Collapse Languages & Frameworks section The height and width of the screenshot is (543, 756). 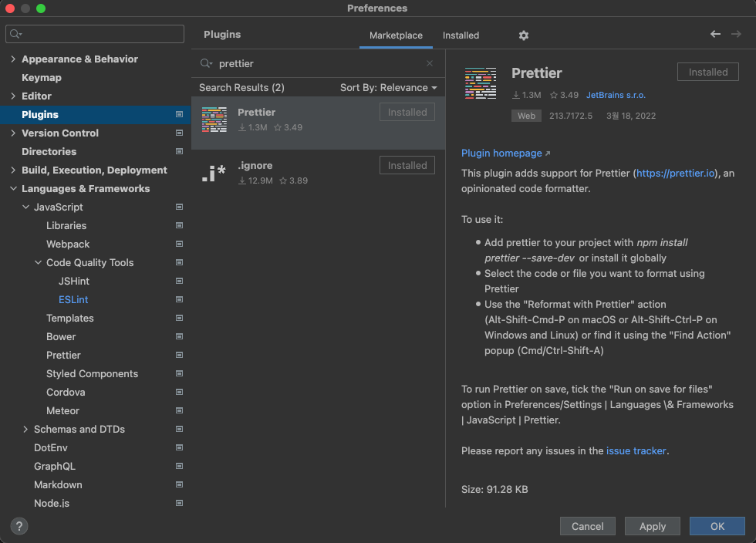[x=13, y=188]
